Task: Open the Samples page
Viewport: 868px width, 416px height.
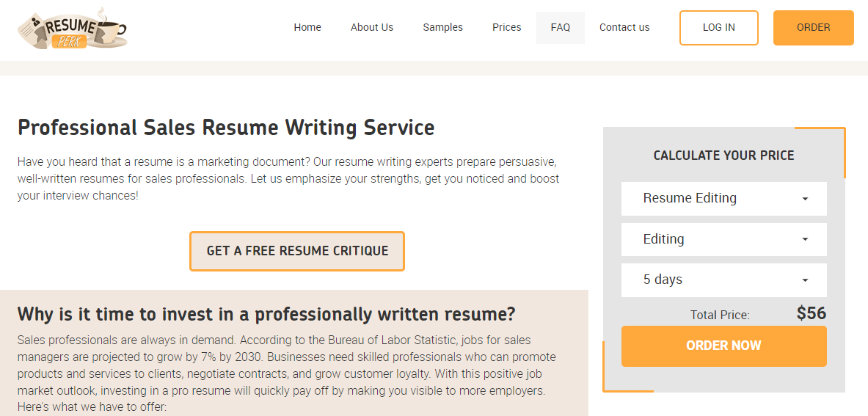Action: (443, 28)
